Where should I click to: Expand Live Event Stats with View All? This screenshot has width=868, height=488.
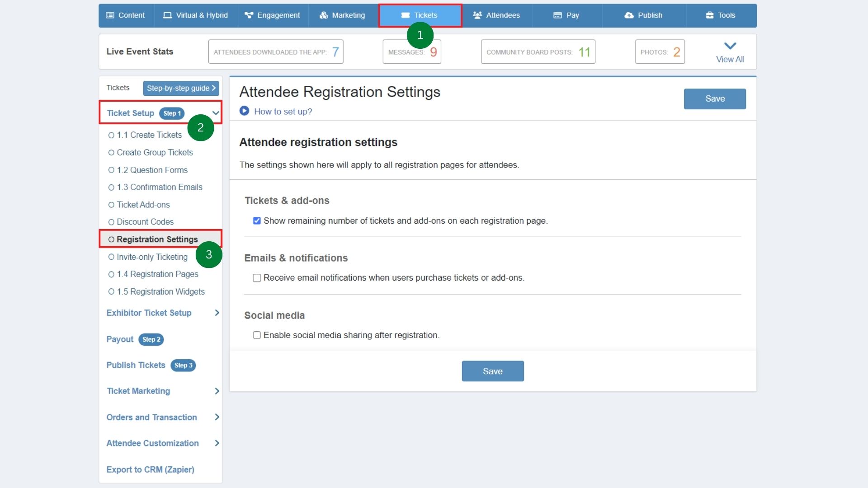730,52
